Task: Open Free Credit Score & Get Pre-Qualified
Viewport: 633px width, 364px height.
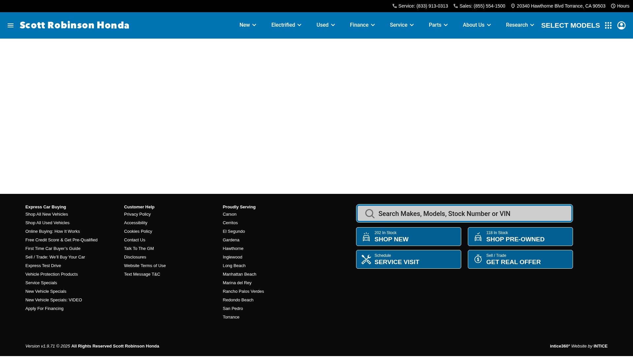Action: [x=61, y=240]
